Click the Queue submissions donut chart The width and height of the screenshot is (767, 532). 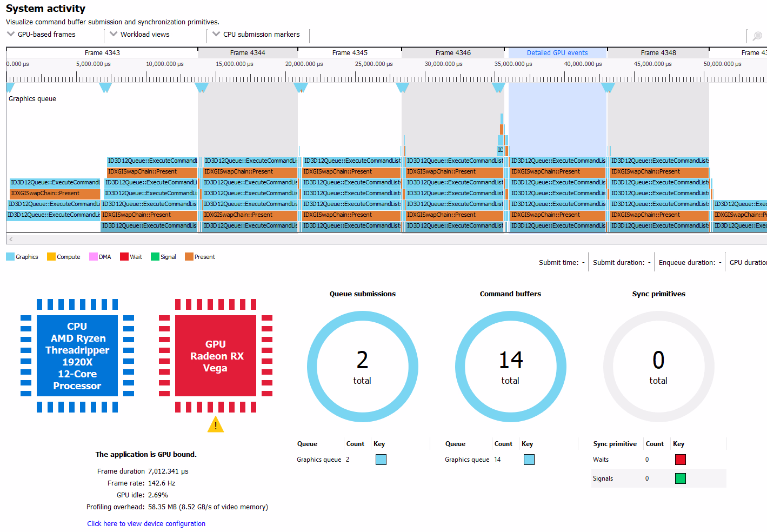362,367
